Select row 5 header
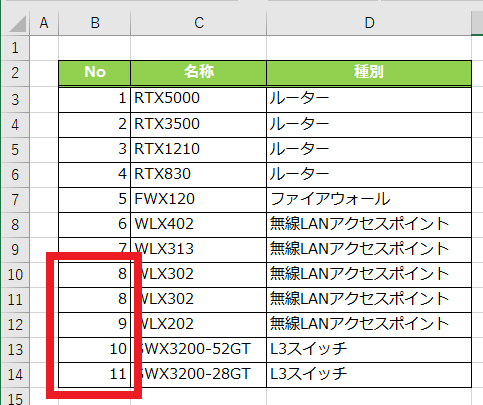Image resolution: width=483 pixels, height=405 pixels. coord(15,150)
